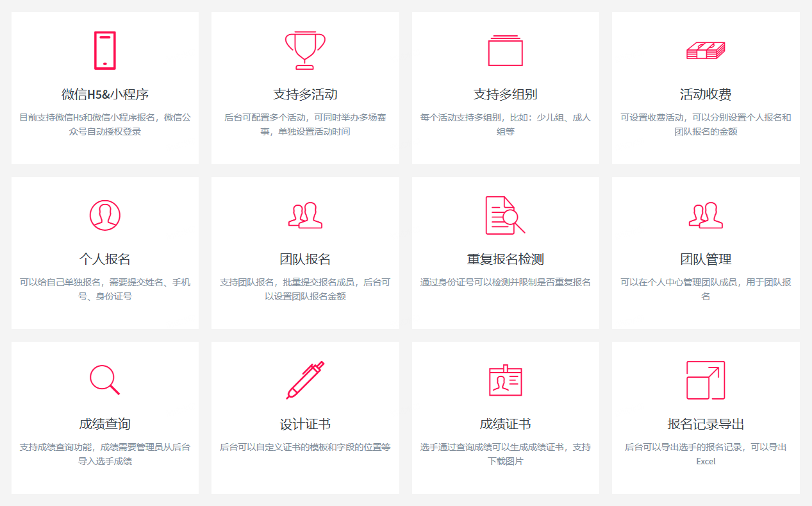Click the smartphone icon above 微信H5&小程序
812x506 pixels.
pos(104,49)
